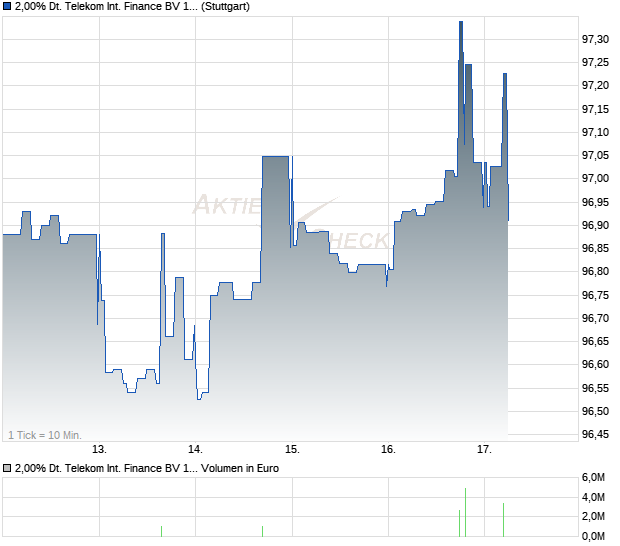
Task: Click the Aktiencheck watermark in chart center
Action: [290, 222]
